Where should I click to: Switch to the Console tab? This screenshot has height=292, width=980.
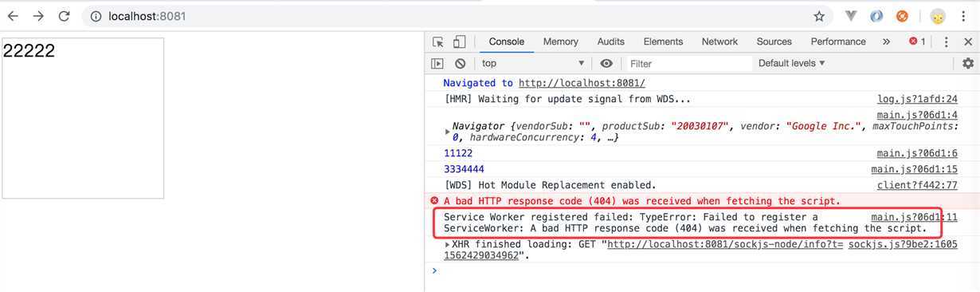507,41
